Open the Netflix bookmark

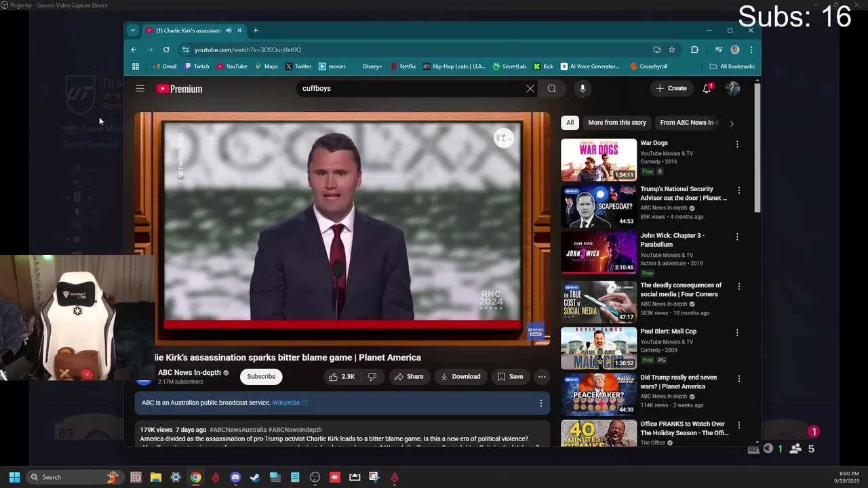403,66
